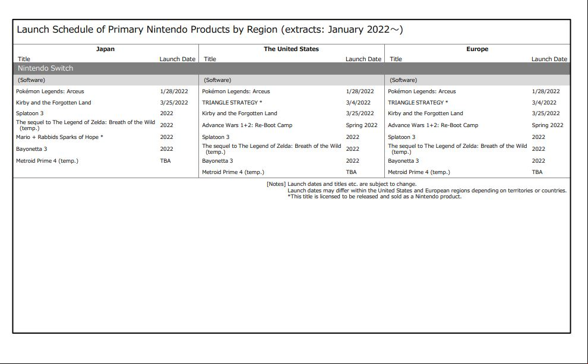Image resolution: width=588 pixels, height=364 pixels.
Task: Select 'Spring 2022' date in Europe column
Action: 548,125
